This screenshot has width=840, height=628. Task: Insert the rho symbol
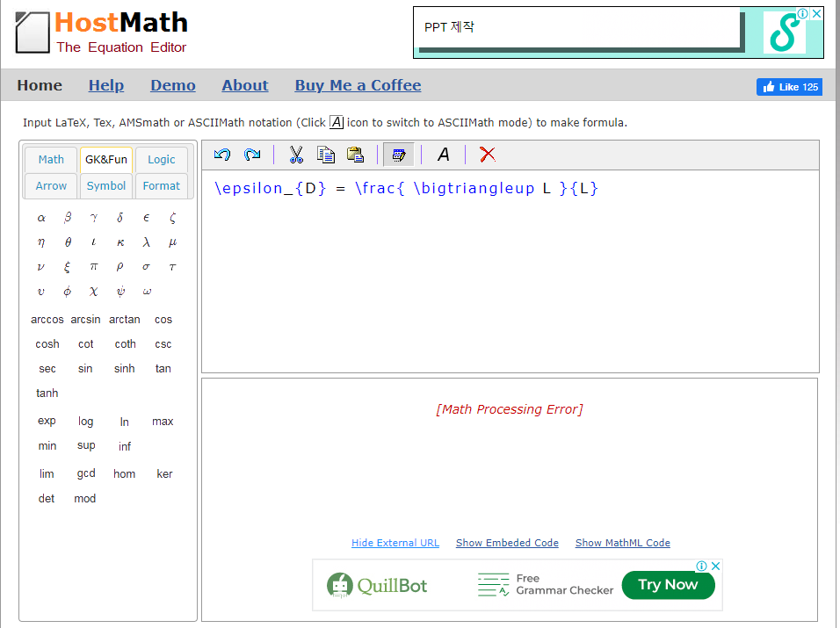[x=120, y=267]
